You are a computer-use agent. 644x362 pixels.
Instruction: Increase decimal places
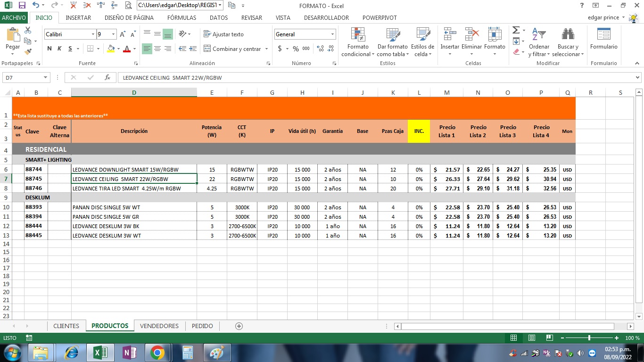(x=321, y=49)
